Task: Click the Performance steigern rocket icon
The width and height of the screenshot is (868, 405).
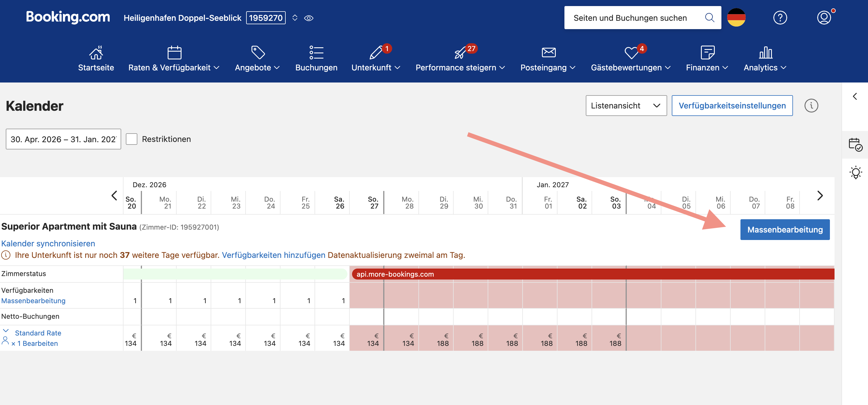Action: (x=460, y=52)
